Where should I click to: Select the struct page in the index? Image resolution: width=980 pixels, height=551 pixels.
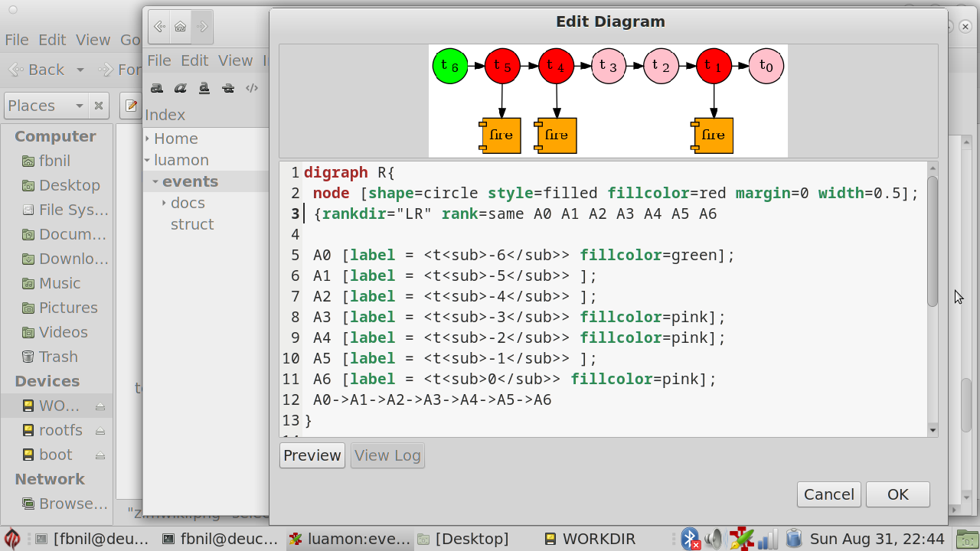(x=192, y=224)
